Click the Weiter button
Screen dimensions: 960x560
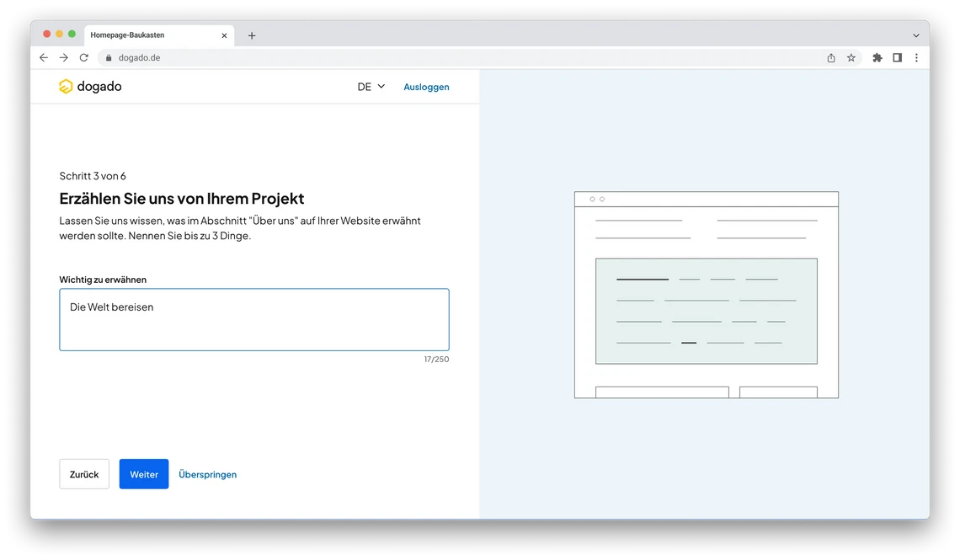(x=143, y=474)
